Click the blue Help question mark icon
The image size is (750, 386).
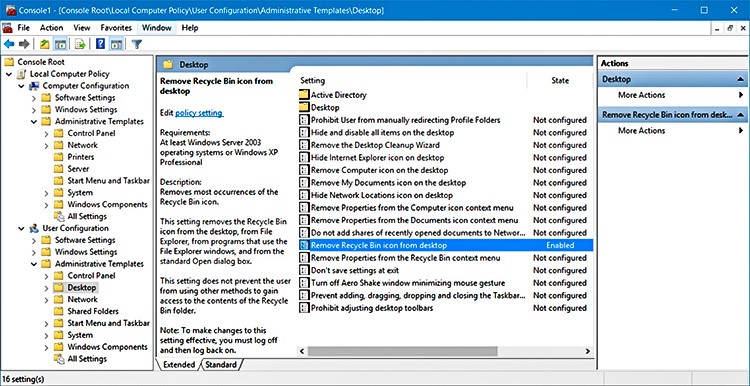pyautogui.click(x=100, y=44)
